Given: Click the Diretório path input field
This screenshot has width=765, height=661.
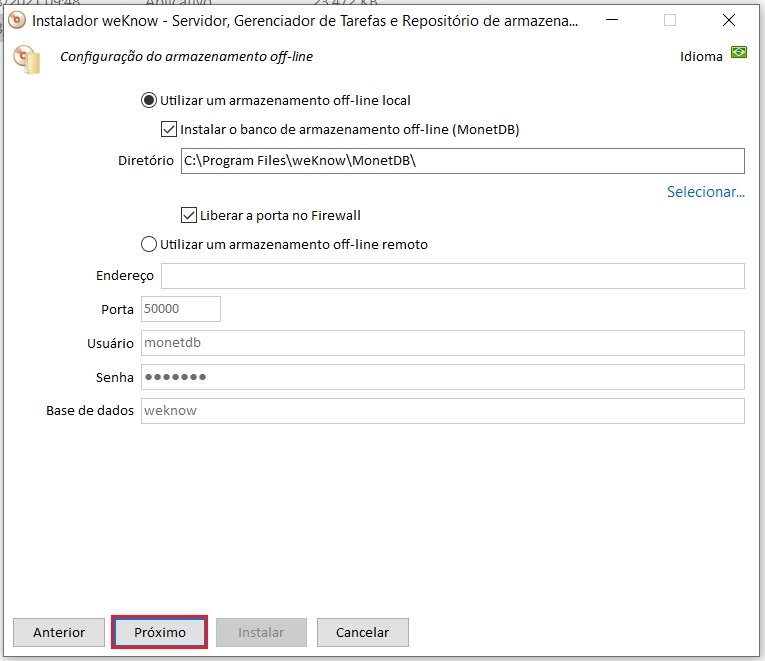Looking at the screenshot, I should point(462,161).
